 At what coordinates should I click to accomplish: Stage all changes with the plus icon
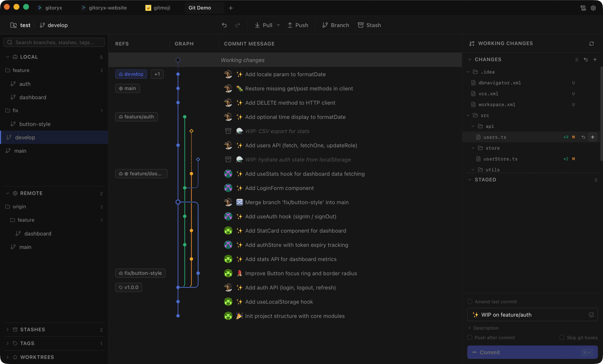pos(595,59)
